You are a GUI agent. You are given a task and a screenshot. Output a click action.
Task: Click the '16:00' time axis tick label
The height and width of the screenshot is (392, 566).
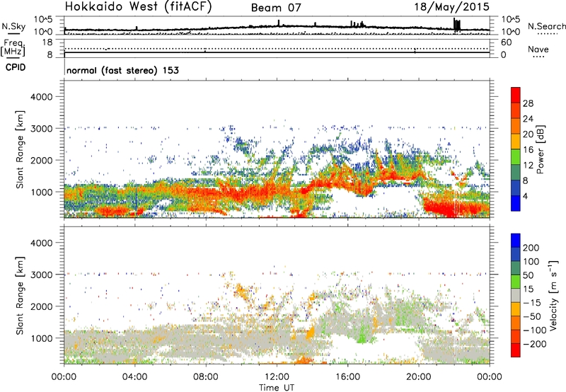coord(347,377)
